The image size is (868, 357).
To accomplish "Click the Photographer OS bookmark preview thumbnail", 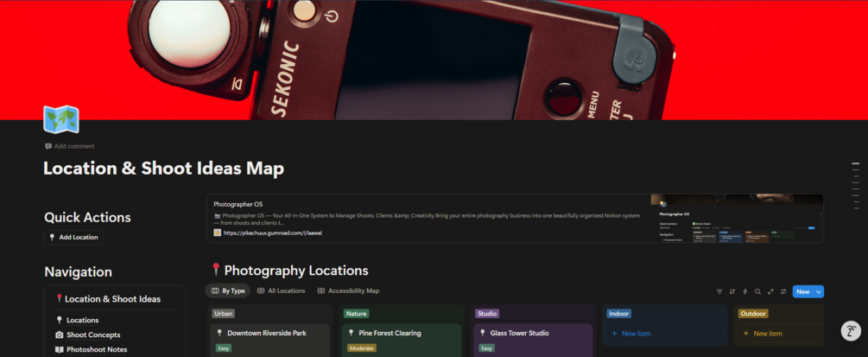I will coord(737,219).
